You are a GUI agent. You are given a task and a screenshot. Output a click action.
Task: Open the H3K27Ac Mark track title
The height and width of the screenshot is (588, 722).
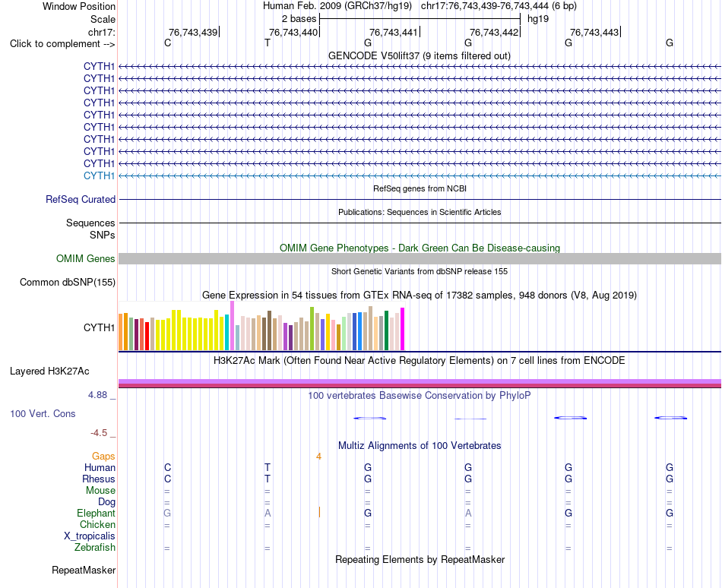[x=419, y=360]
